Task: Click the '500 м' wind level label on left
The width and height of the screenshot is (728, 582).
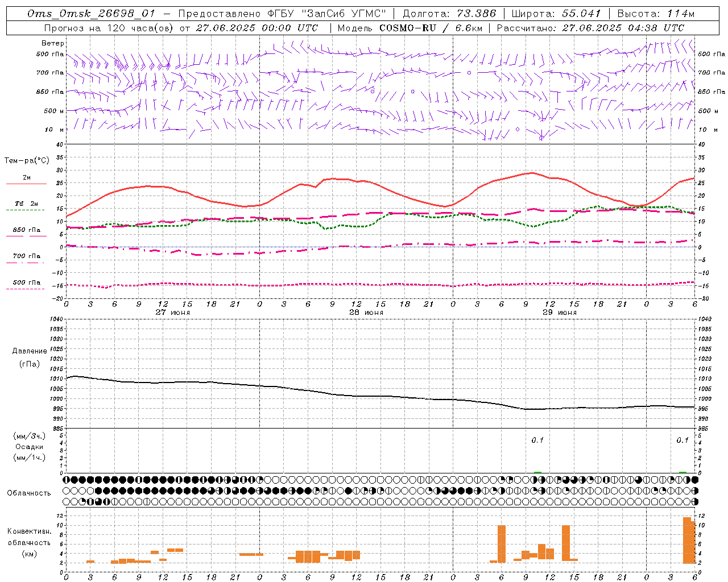Action: [54, 111]
